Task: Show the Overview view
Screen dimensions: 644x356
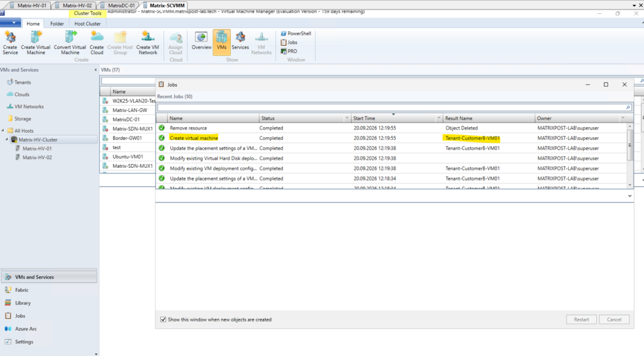Action: [201, 41]
